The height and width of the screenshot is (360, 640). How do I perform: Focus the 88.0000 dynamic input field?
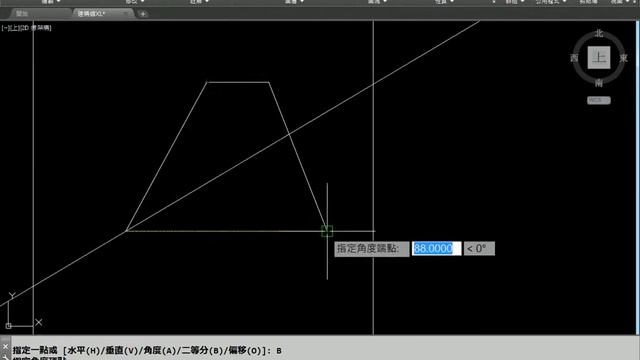coord(436,249)
